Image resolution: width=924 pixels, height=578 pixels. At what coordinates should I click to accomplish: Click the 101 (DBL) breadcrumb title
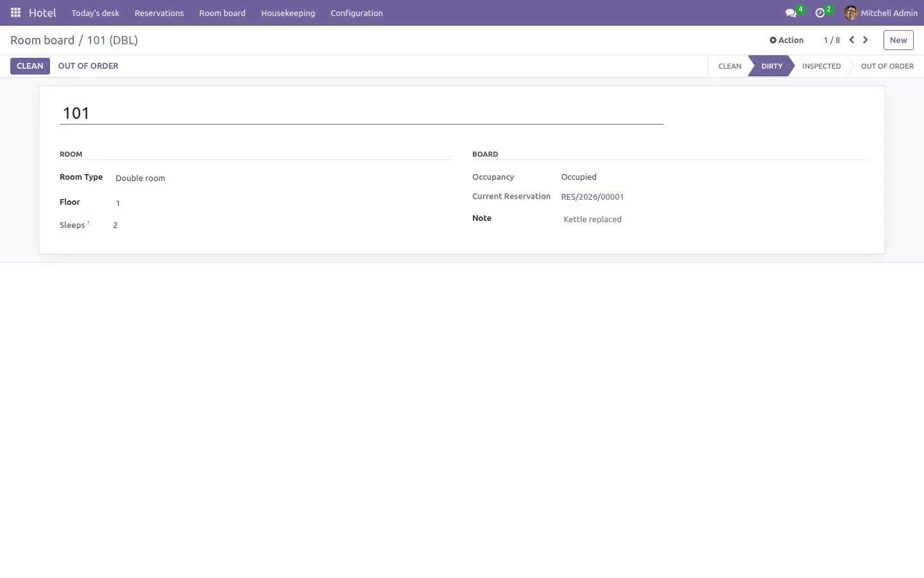(x=112, y=40)
